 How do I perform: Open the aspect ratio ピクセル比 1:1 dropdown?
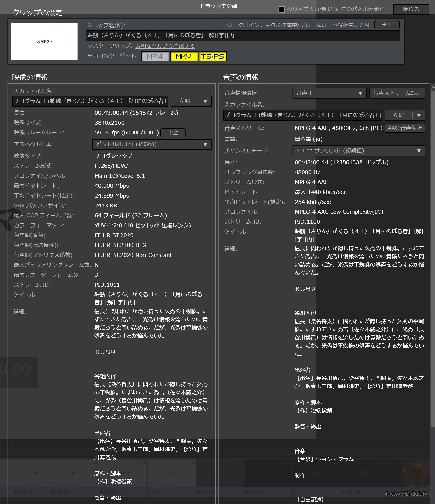point(152,144)
